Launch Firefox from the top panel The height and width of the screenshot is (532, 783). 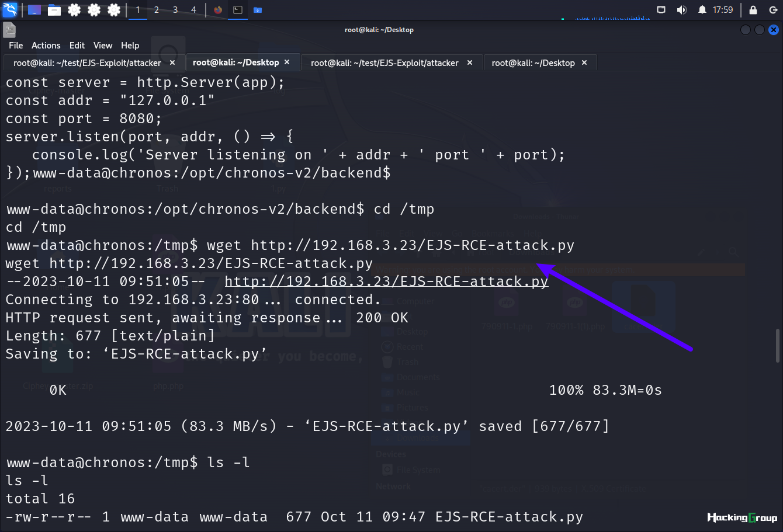[x=218, y=10]
